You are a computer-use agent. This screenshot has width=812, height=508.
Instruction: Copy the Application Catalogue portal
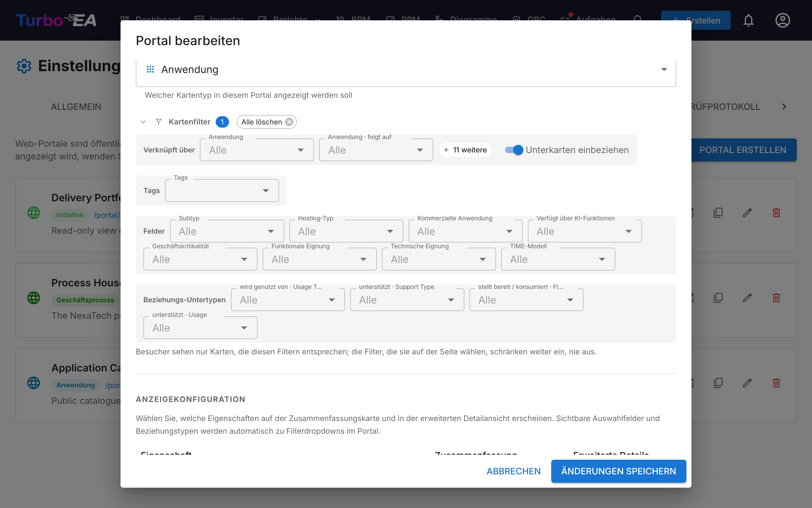(x=718, y=383)
